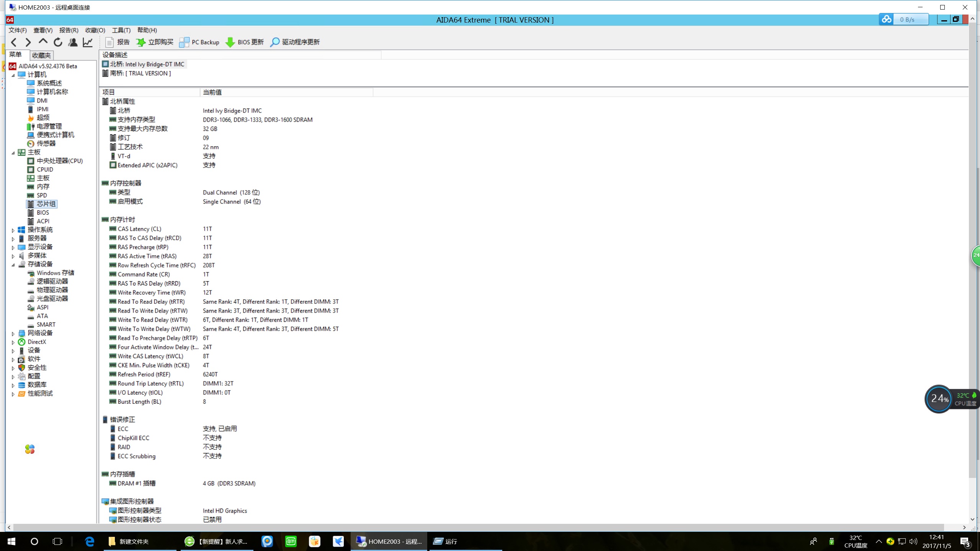Select 中央处理器(CPU) tree item

coord(59,161)
